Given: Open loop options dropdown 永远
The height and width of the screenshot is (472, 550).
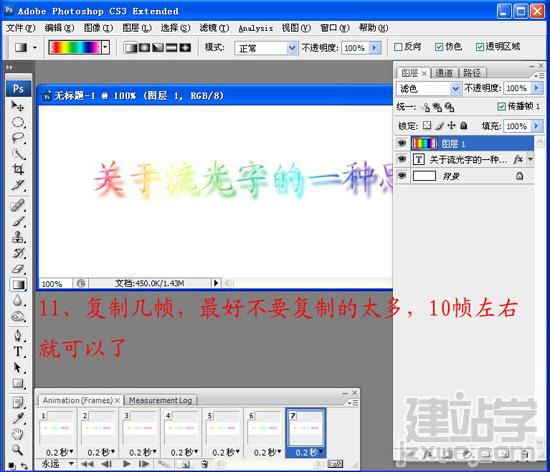Looking at the screenshot, I should pyautogui.click(x=58, y=464).
